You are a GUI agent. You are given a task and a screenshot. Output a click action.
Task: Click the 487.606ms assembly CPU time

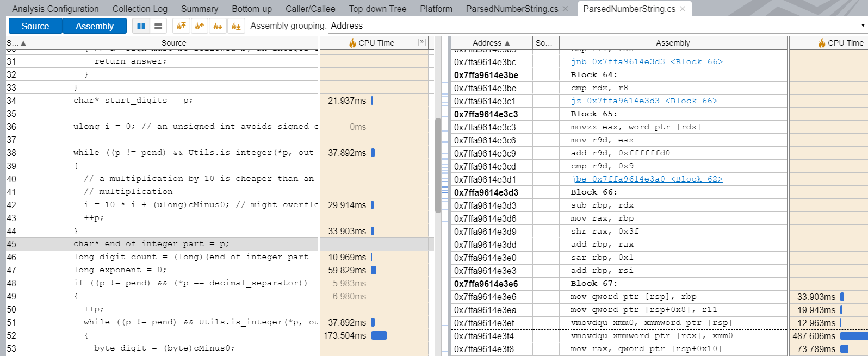814,336
